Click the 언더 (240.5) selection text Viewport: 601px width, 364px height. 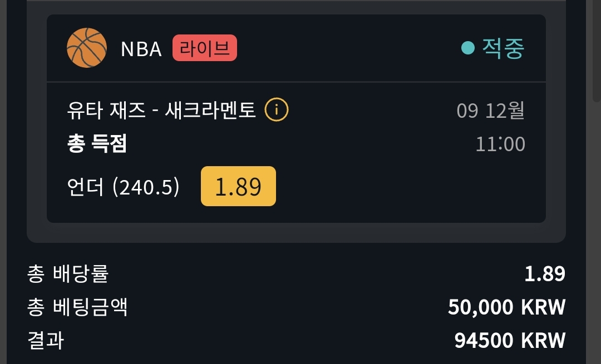(x=123, y=187)
